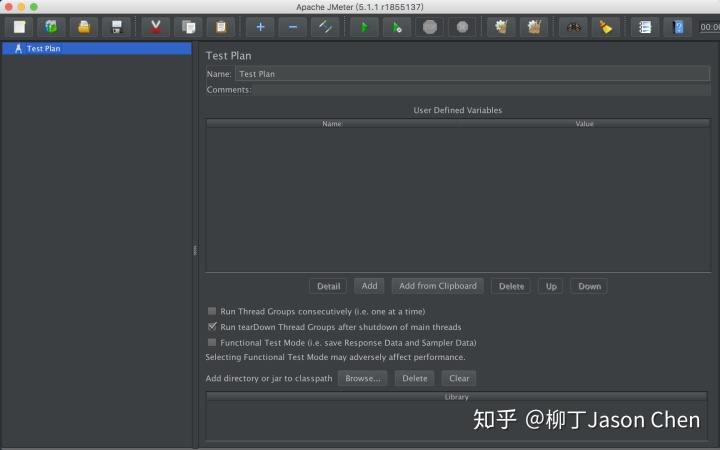Click Delete button next to Browse

[415, 378]
